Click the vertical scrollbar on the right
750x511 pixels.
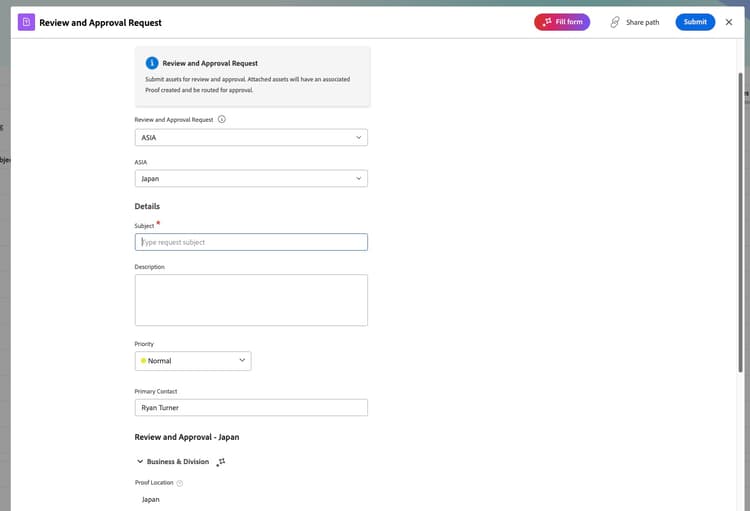click(x=740, y=222)
